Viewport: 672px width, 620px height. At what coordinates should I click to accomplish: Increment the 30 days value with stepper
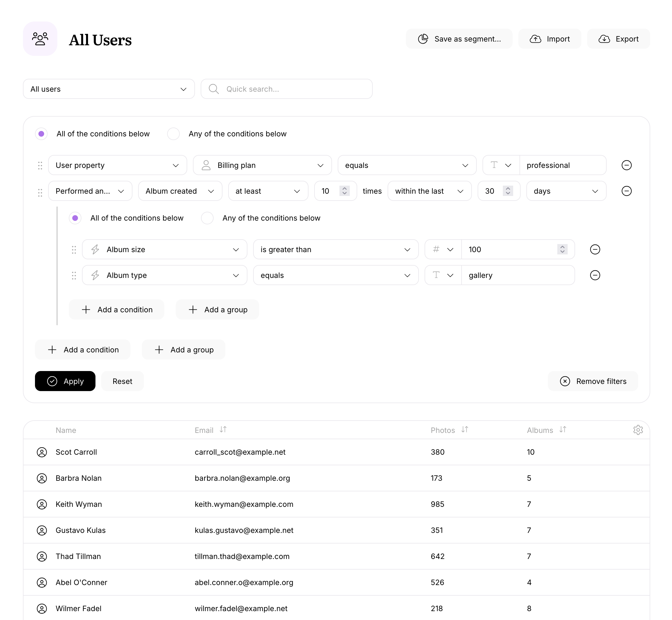point(508,189)
